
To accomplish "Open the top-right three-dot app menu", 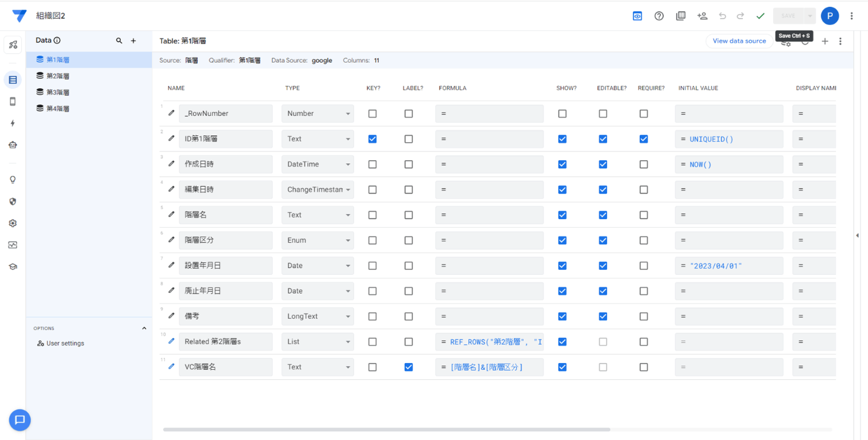I will [852, 16].
